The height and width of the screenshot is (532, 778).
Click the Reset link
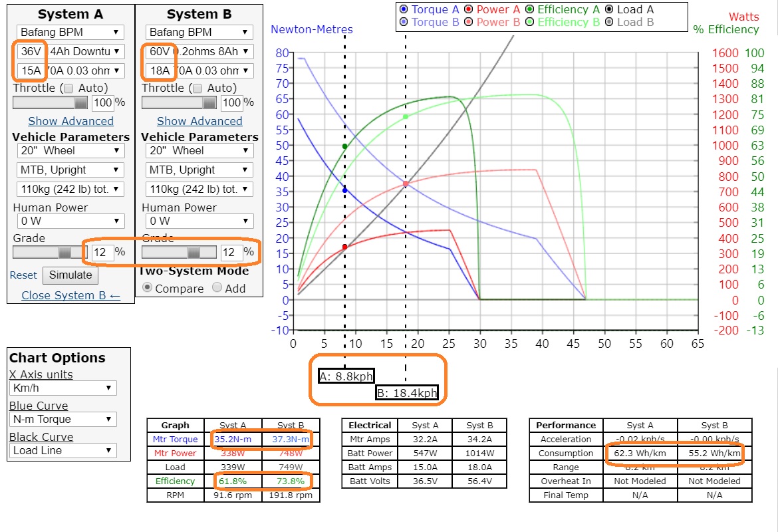[x=23, y=275]
